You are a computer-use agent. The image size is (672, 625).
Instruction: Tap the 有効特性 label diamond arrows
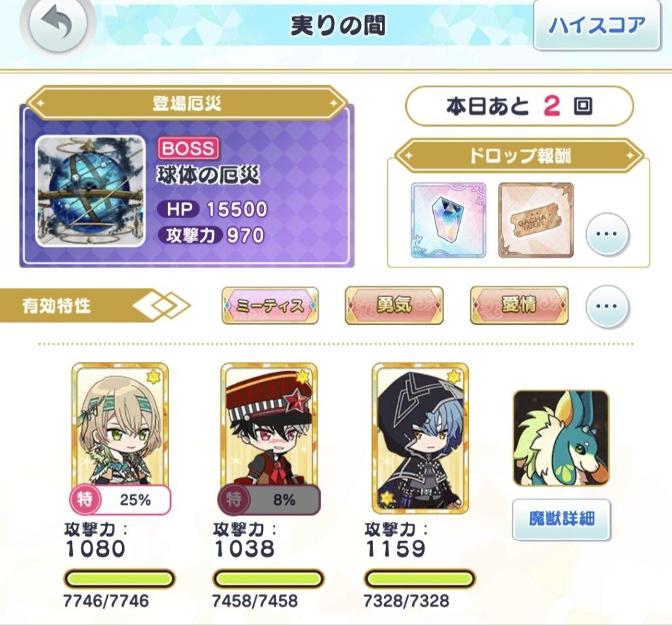162,306
